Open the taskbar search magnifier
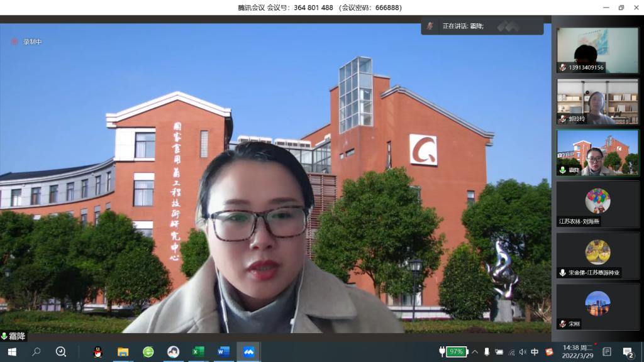 click(36, 352)
